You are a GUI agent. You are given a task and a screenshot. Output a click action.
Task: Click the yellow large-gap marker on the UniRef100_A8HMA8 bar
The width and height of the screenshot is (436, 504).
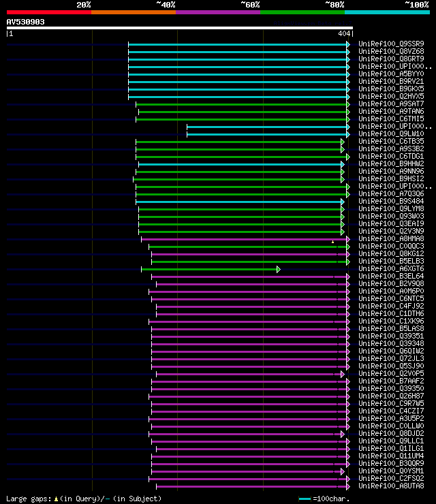pos(332,242)
